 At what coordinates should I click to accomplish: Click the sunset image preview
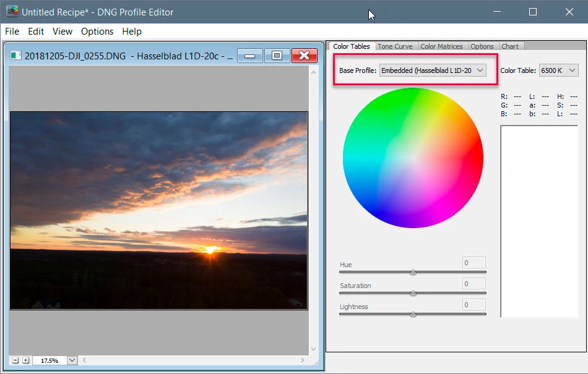pos(158,210)
